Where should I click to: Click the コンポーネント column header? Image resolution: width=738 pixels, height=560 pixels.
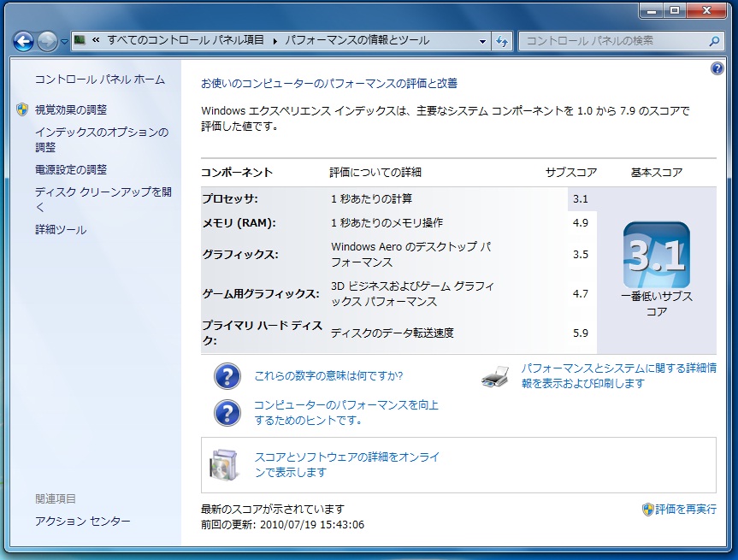coord(237,173)
